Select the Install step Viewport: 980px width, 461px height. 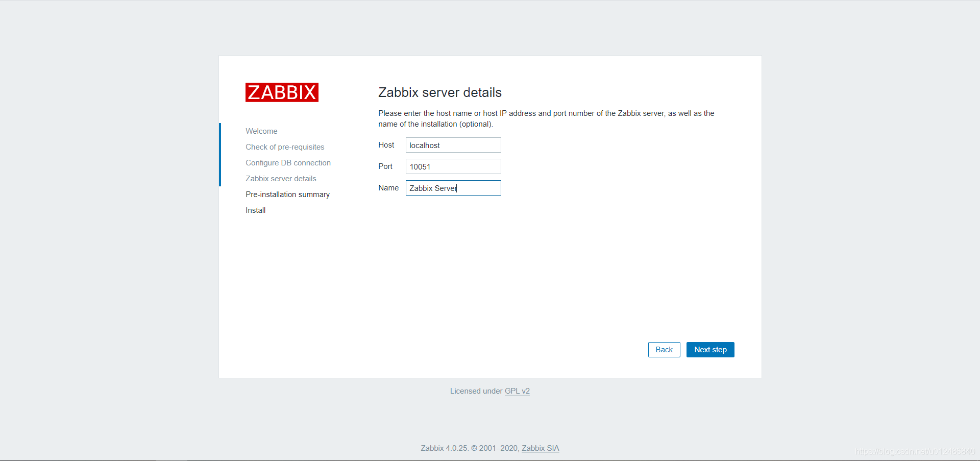coord(255,210)
